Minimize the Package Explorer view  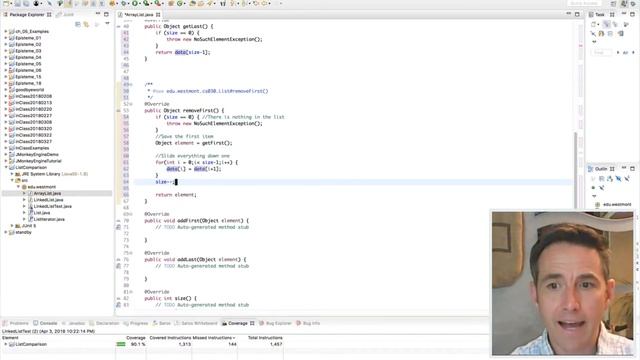[x=98, y=14]
